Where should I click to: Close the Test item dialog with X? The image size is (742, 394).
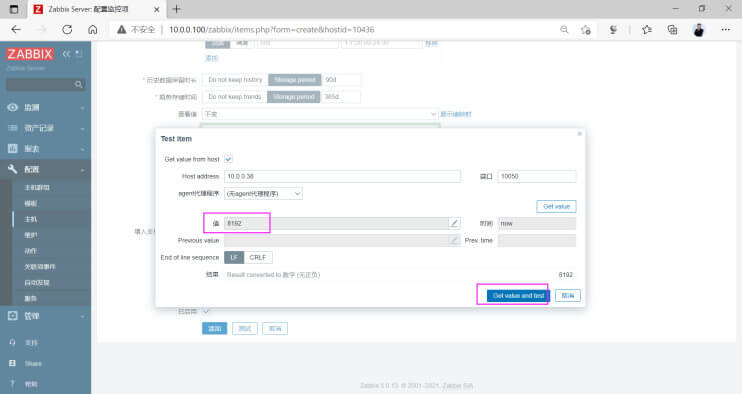click(579, 134)
